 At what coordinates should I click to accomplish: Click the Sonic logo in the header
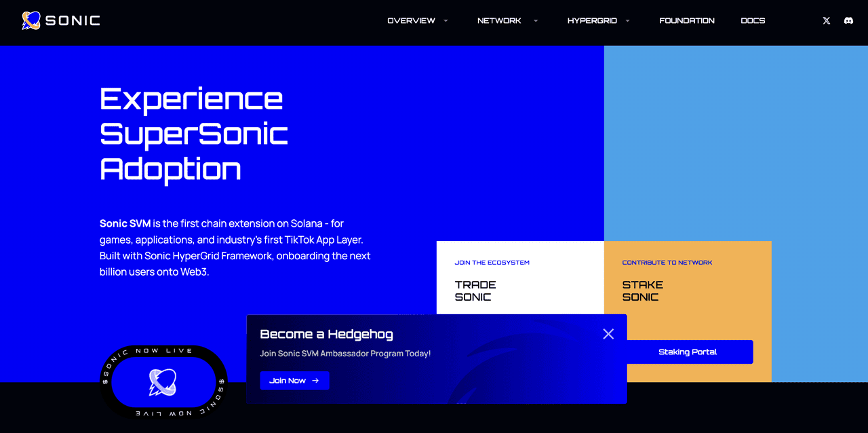[61, 20]
